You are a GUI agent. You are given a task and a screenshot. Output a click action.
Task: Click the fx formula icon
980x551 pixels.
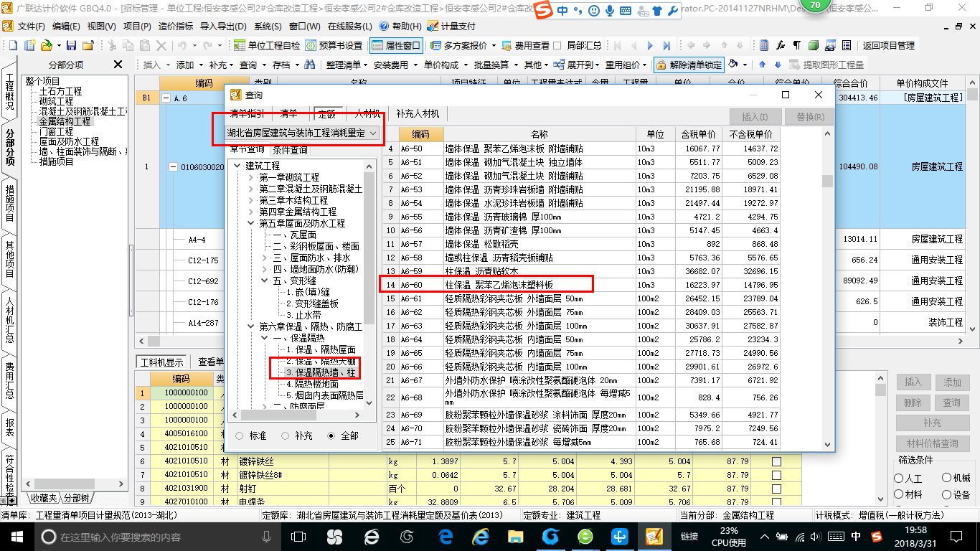pos(781,45)
